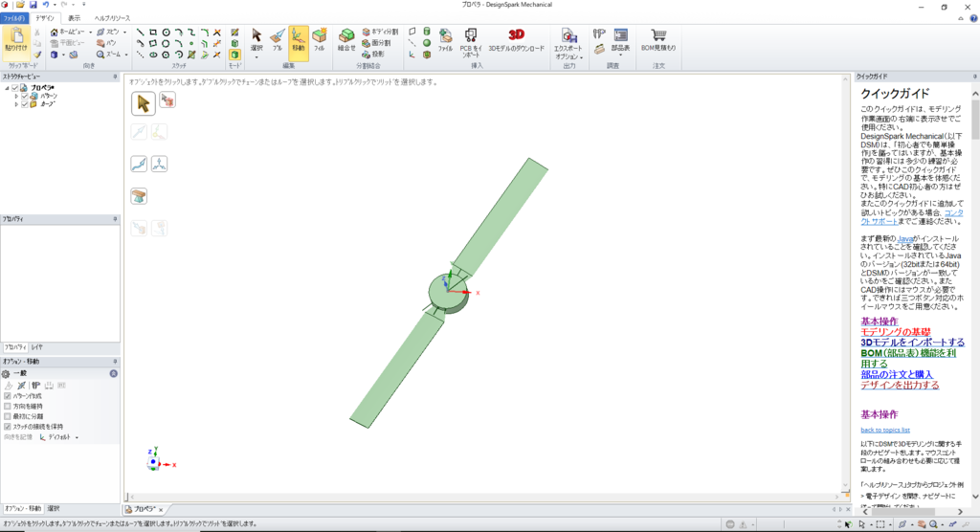Click the measure caliper icon in 調査
This screenshot has width=980, height=532.
[x=599, y=33]
